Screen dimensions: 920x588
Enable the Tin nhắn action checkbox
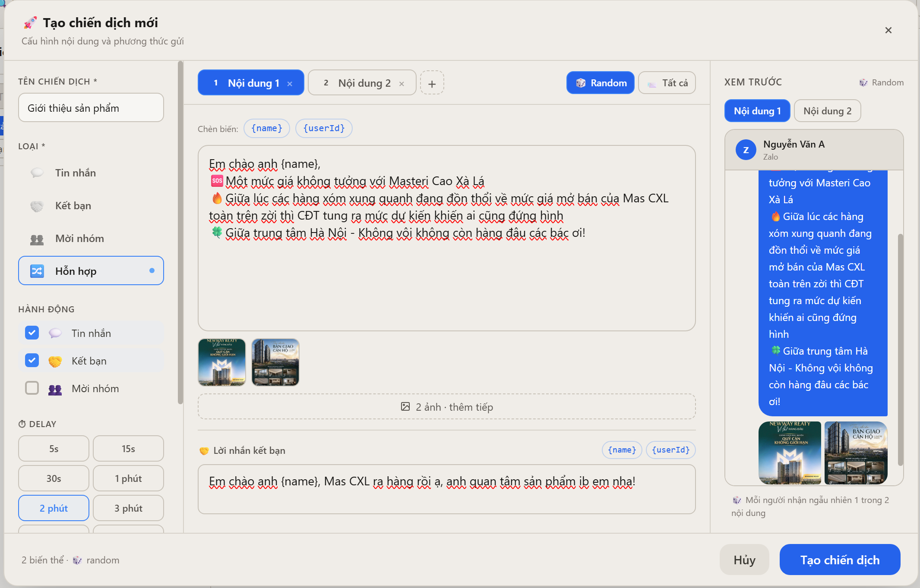(32, 333)
